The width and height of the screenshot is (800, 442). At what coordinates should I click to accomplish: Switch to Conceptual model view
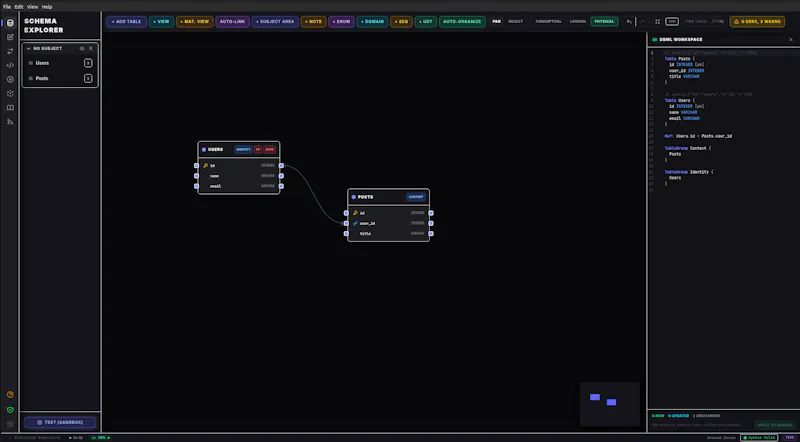[x=548, y=21]
